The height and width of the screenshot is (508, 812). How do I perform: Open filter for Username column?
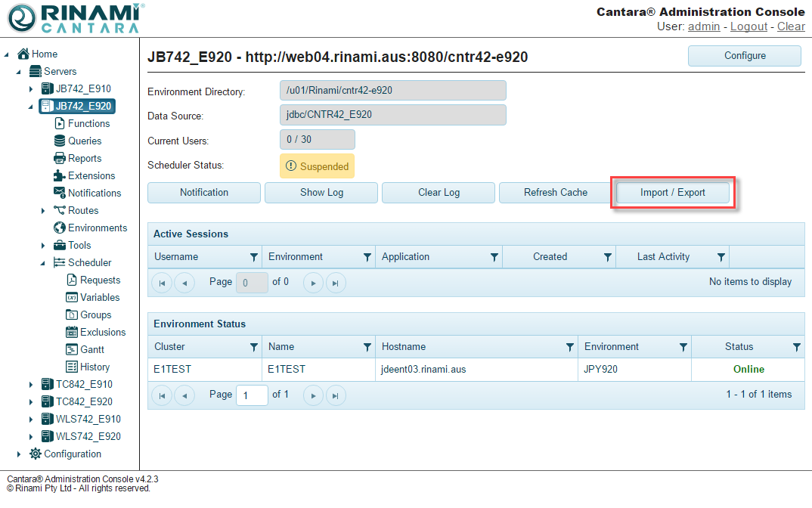(254, 257)
